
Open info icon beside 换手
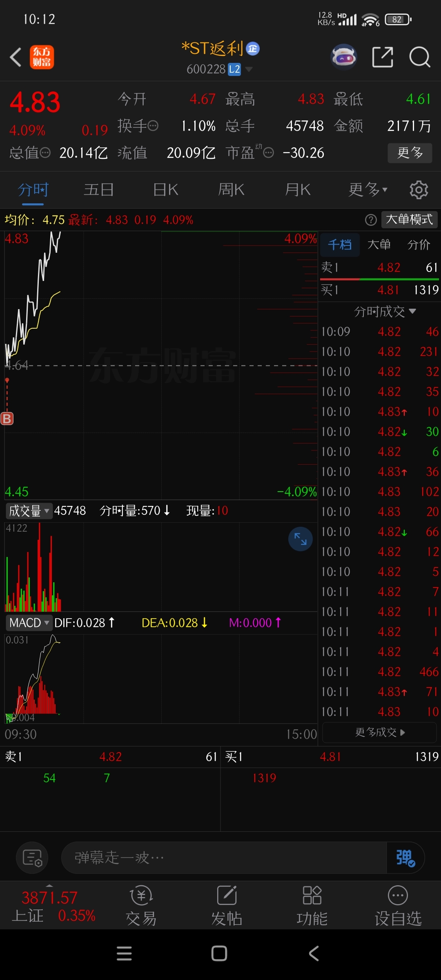pyautogui.click(x=153, y=126)
